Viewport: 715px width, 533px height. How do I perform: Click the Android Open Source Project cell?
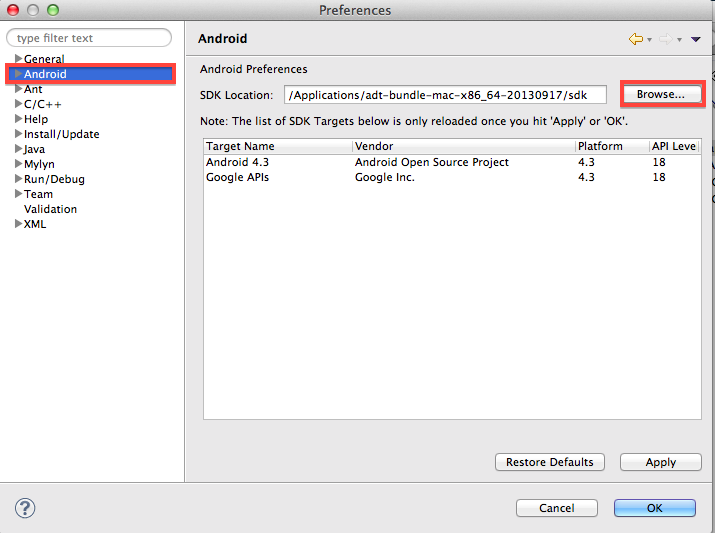pos(432,162)
